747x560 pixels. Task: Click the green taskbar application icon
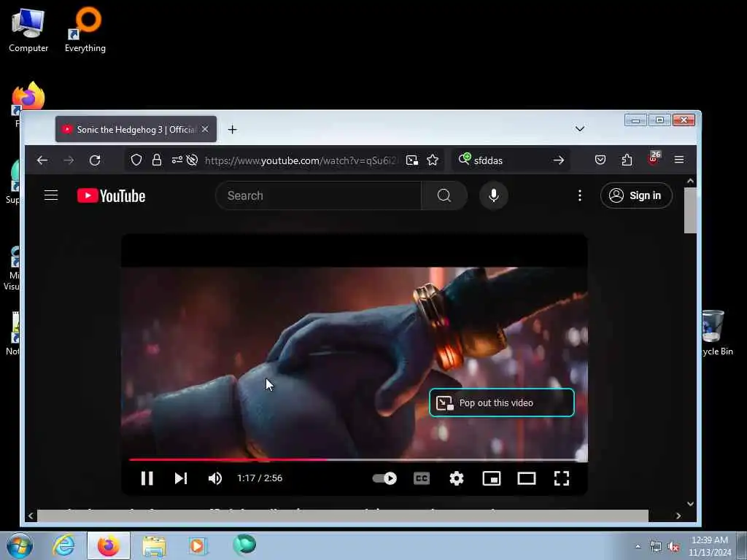tap(244, 545)
